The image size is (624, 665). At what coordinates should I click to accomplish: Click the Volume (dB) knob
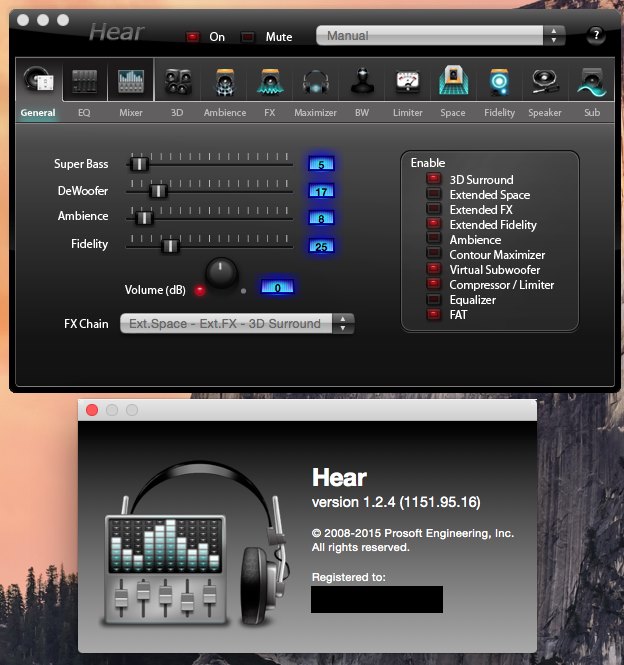[x=221, y=273]
